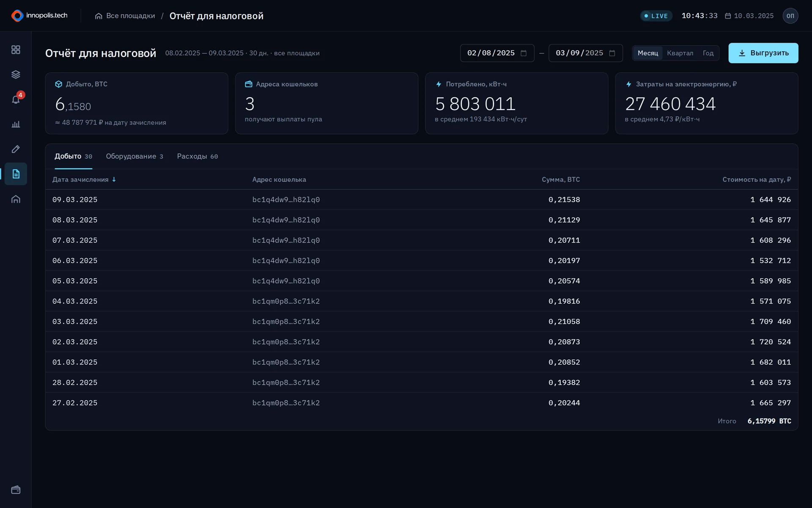812x508 pixels.
Task: Open calendar picker of end date 03/09/2025
Action: 612,53
